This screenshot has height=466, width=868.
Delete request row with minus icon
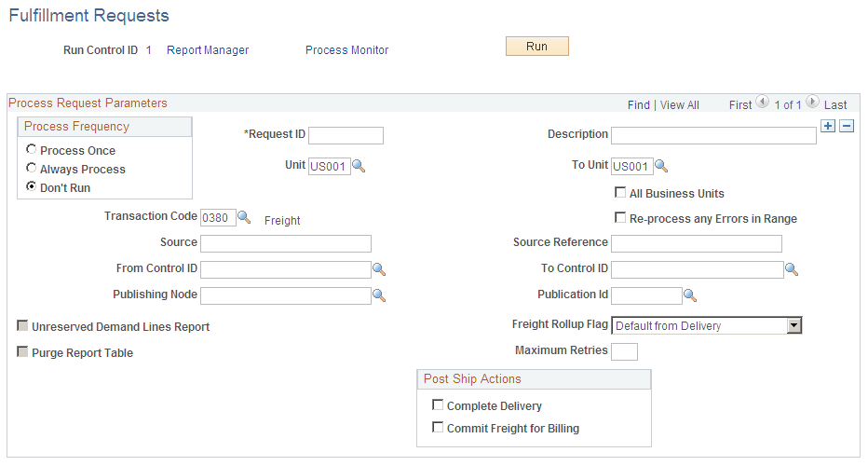(x=847, y=127)
